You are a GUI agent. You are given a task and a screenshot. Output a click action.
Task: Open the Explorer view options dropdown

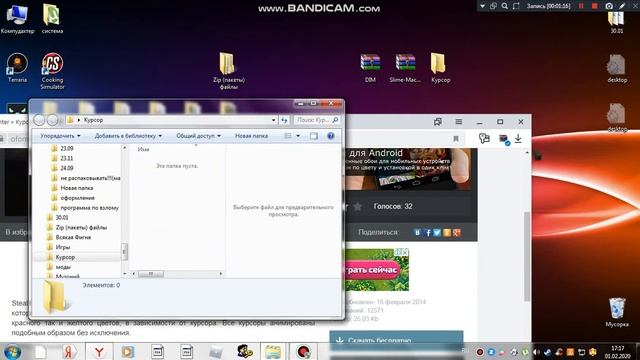(x=298, y=136)
